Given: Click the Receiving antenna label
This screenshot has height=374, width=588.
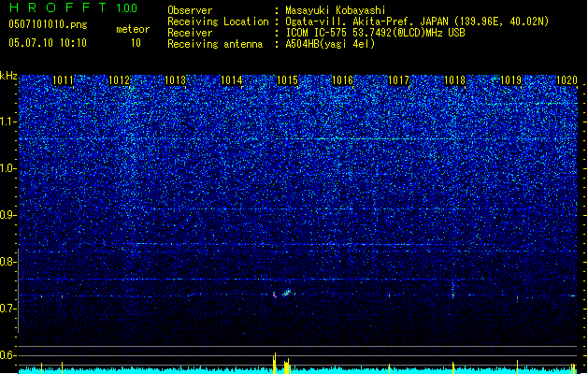Looking at the screenshot, I should pos(215,44).
